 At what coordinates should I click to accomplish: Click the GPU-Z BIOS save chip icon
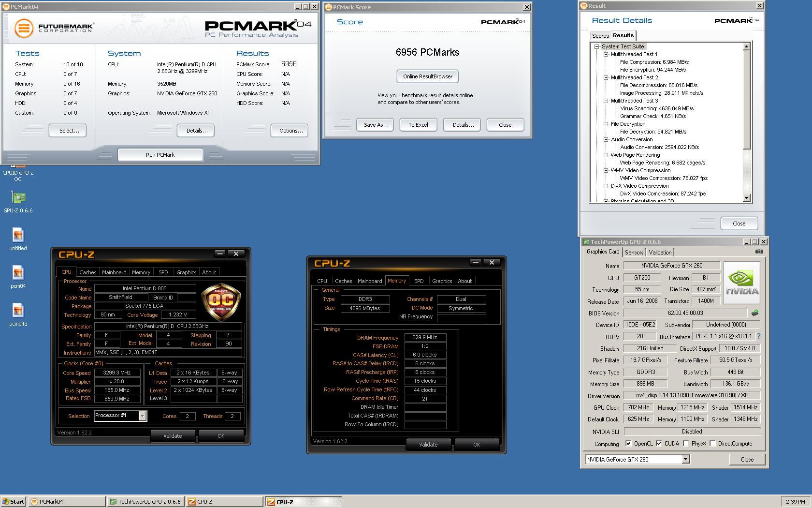pos(755,313)
